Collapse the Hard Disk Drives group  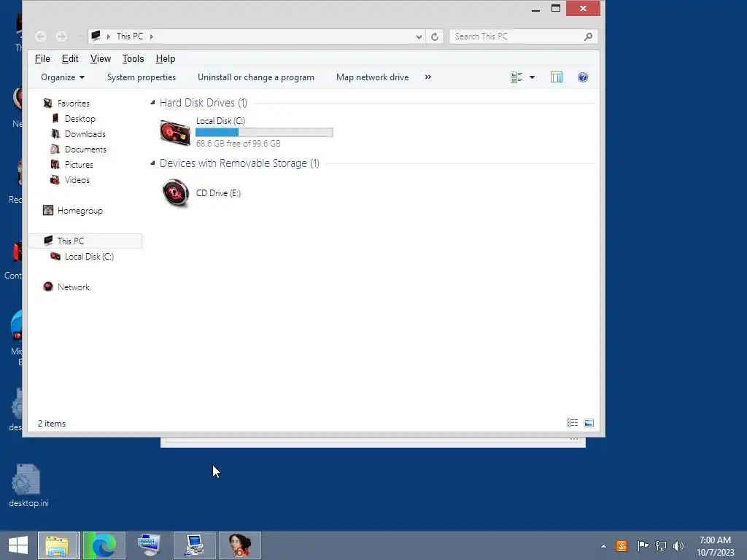[x=152, y=102]
